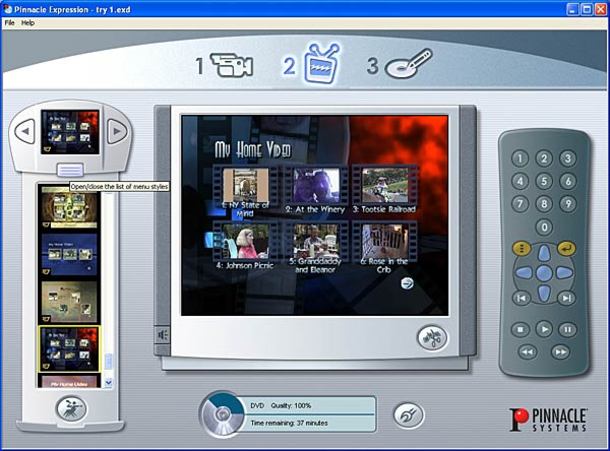
Task: Maximize the Pinnacle Expression window
Action: click(x=587, y=9)
